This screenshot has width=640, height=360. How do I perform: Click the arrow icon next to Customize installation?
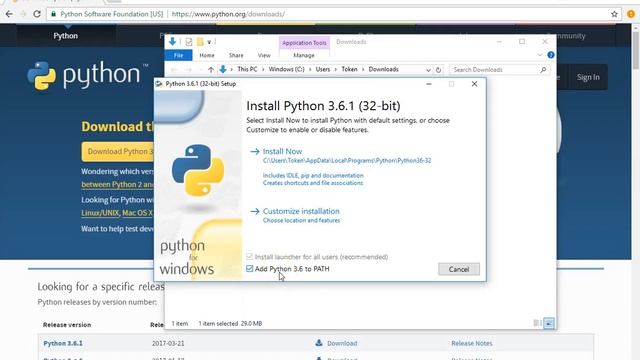[255, 211]
